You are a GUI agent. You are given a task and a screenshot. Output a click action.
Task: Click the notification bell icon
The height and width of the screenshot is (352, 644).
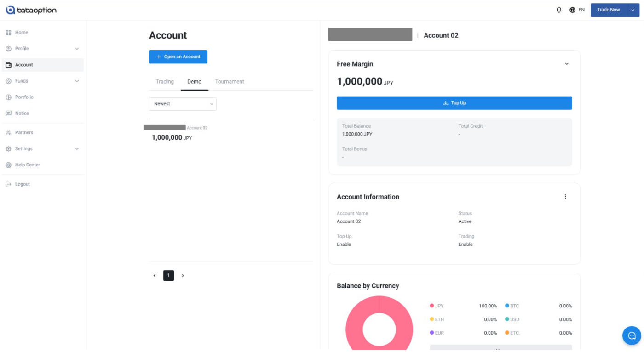[559, 10]
